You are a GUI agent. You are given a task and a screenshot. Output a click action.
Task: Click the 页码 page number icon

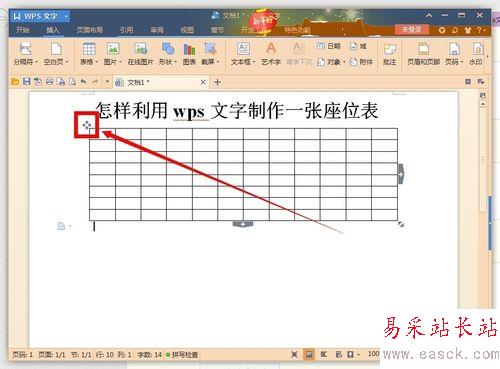click(x=454, y=49)
